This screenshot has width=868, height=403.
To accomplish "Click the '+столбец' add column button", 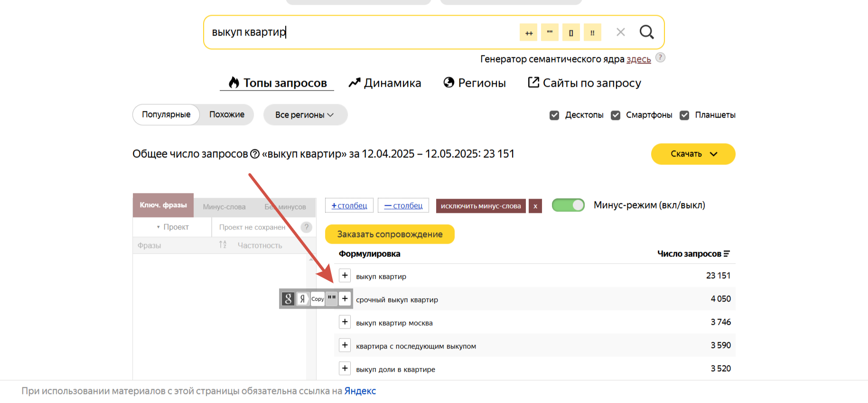I will point(349,206).
